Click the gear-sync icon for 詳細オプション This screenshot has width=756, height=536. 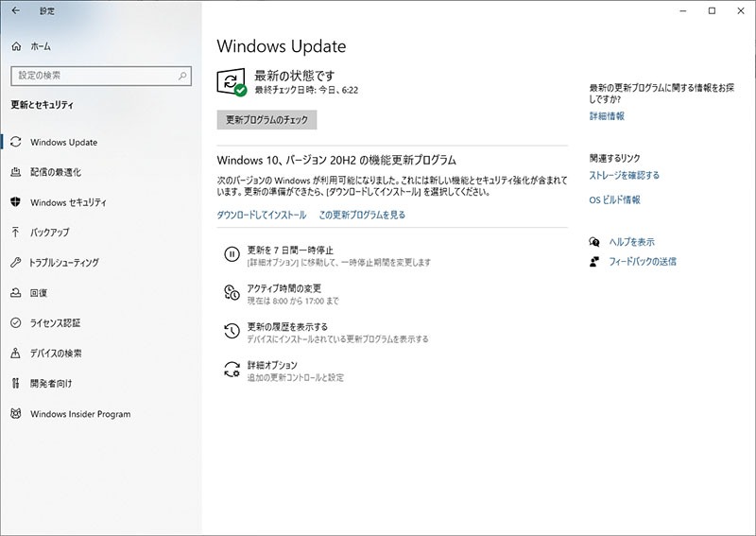coord(232,369)
